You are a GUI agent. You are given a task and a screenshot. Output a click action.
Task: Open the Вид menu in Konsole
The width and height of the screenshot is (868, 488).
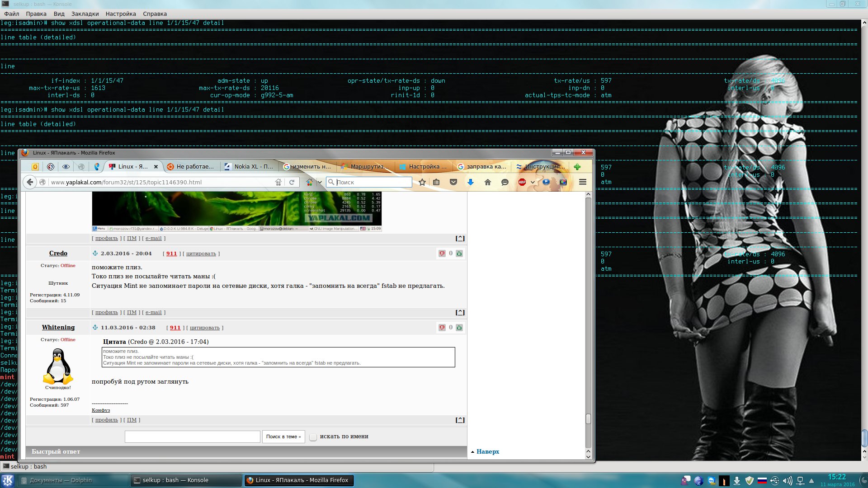59,14
